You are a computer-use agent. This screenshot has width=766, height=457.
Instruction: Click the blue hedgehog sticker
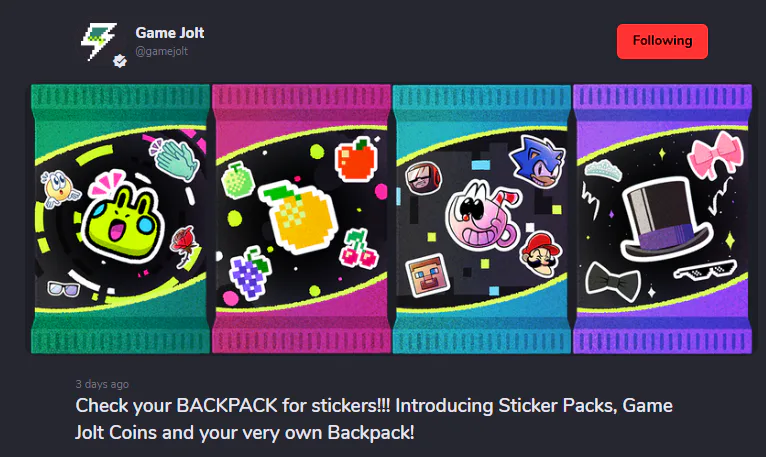(x=537, y=161)
